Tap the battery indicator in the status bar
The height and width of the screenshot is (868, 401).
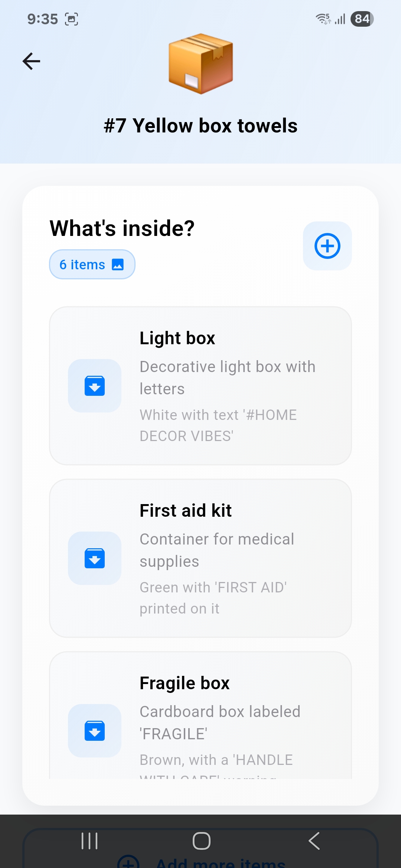pyautogui.click(x=361, y=19)
